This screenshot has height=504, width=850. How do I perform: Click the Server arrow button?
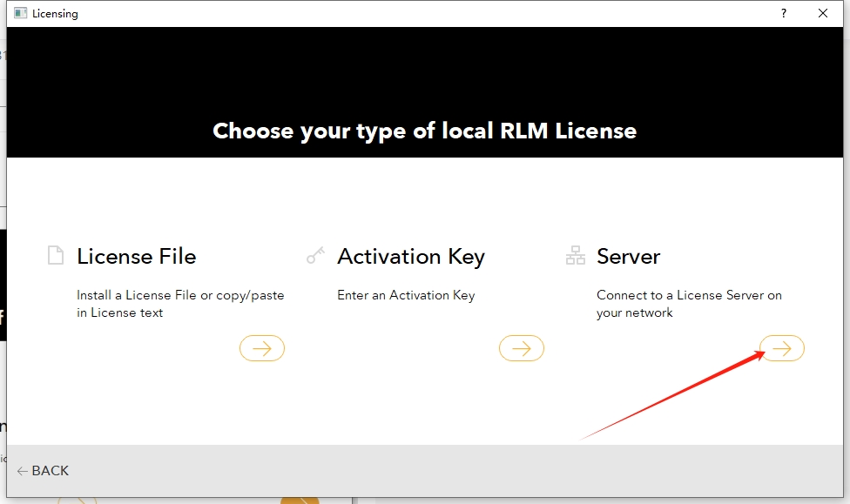click(x=782, y=348)
